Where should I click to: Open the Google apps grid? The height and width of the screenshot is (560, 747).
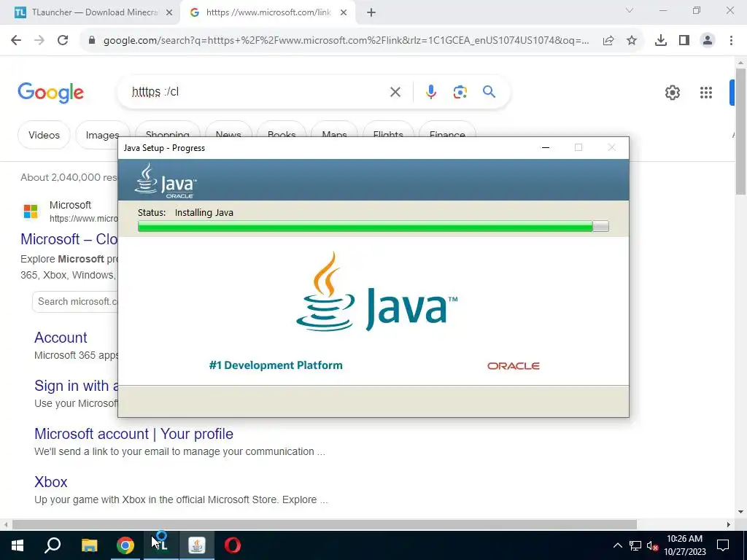[x=706, y=93]
